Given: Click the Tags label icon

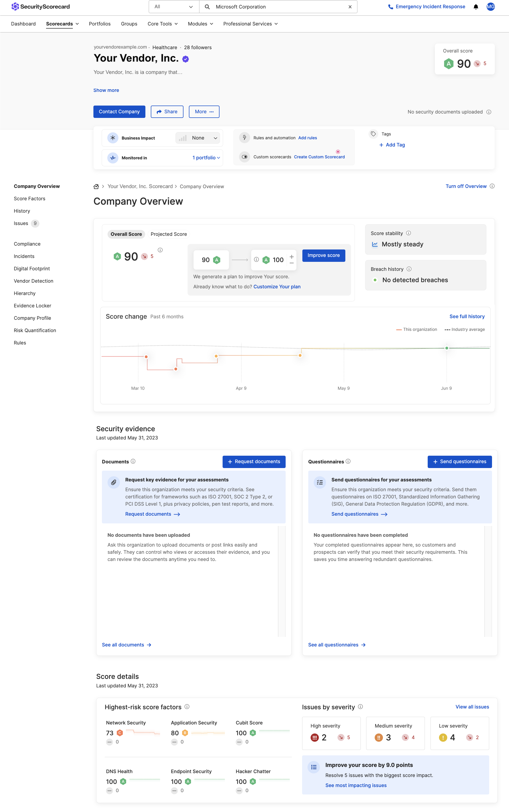Looking at the screenshot, I should click(x=373, y=134).
